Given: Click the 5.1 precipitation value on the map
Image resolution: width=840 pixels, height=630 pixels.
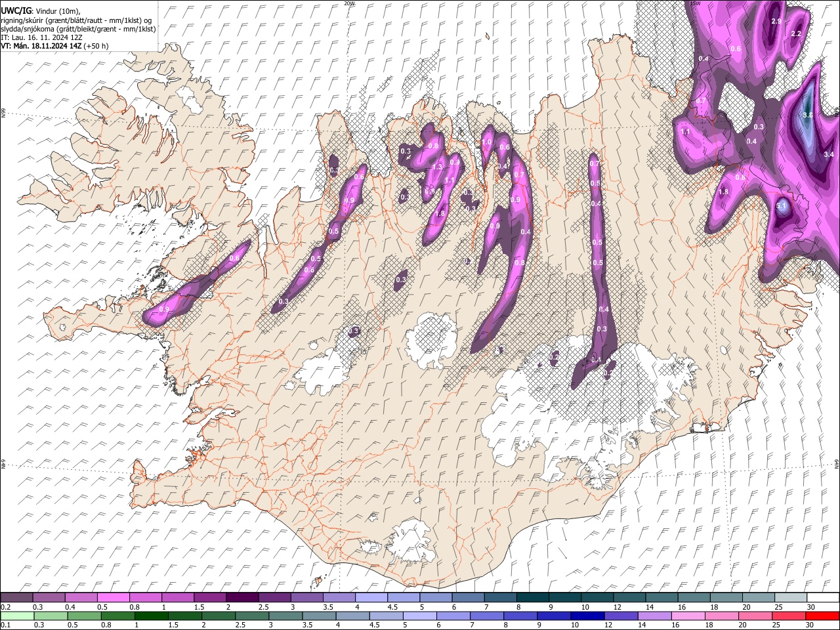Looking at the screenshot, I should point(781,206).
